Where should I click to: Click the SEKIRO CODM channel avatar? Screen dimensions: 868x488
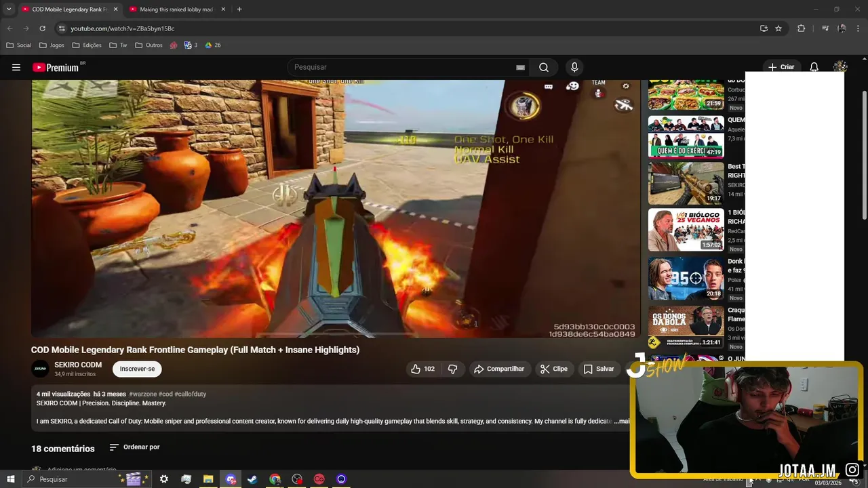pos(40,369)
